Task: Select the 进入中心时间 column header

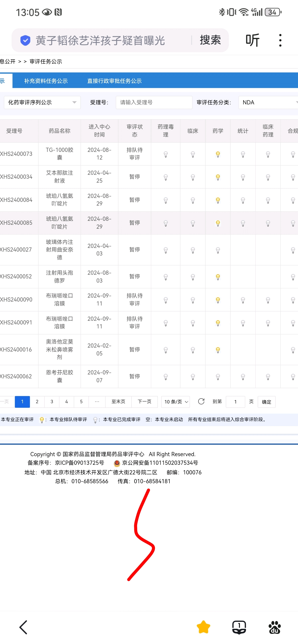Action: (x=99, y=131)
